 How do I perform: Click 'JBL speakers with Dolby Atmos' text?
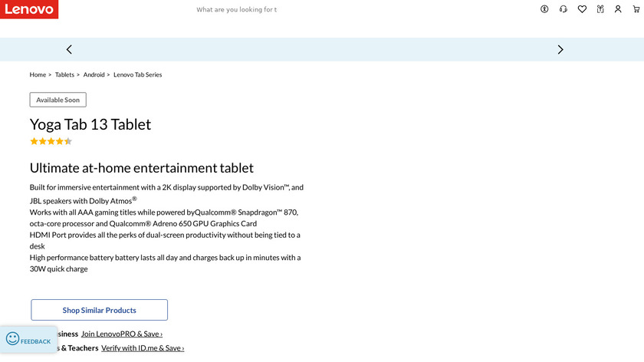(83, 200)
